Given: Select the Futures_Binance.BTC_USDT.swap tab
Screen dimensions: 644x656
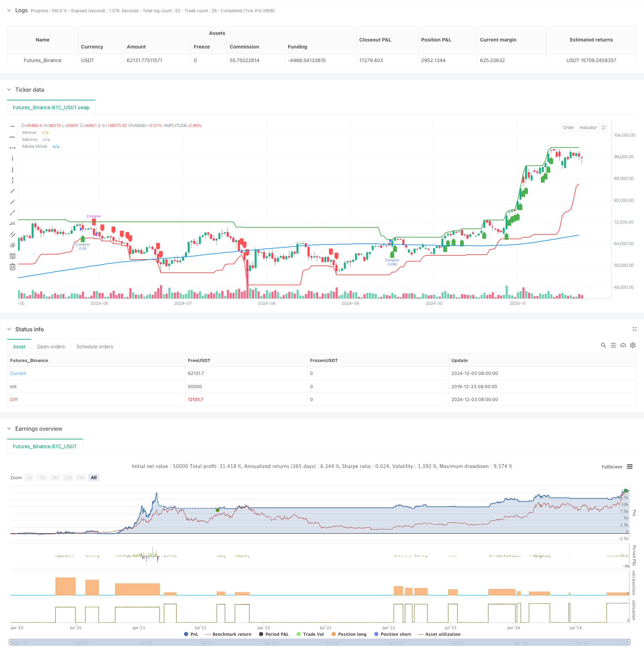Looking at the screenshot, I should 51,107.
